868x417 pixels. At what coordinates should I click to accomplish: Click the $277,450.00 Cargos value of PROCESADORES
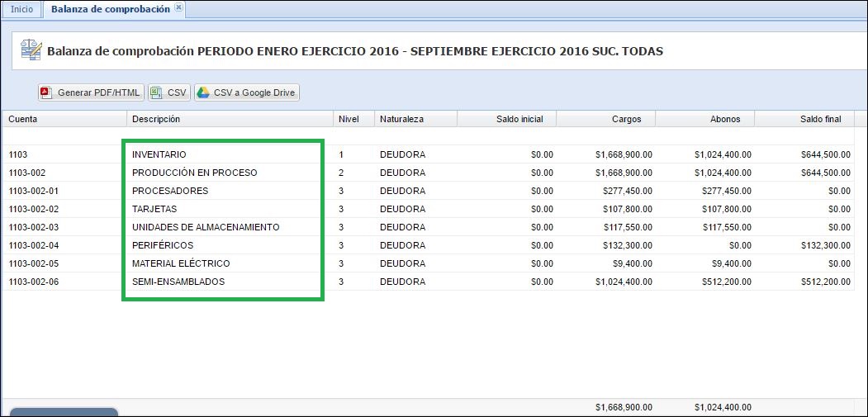(x=627, y=191)
